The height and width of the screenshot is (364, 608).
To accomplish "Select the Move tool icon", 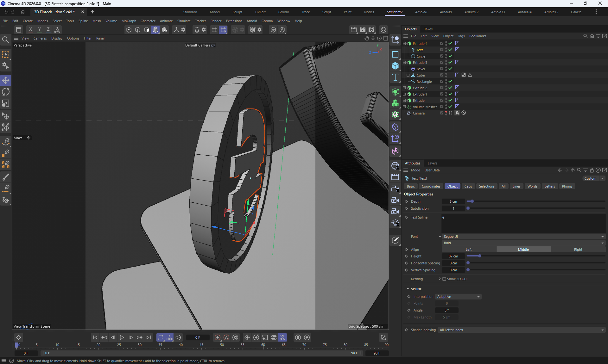I will tap(6, 80).
